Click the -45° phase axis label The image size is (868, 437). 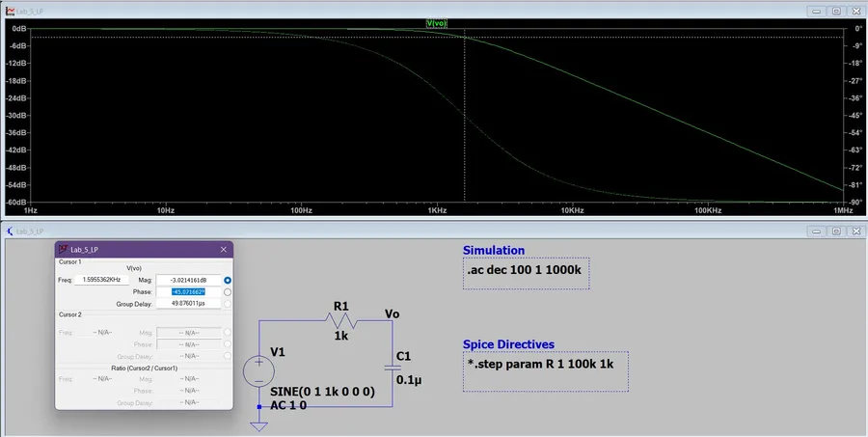click(855, 115)
